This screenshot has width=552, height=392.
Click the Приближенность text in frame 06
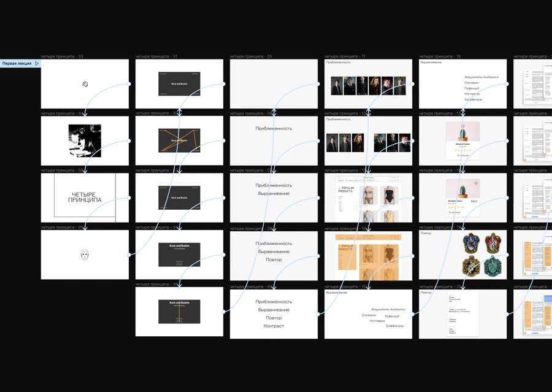click(274, 129)
